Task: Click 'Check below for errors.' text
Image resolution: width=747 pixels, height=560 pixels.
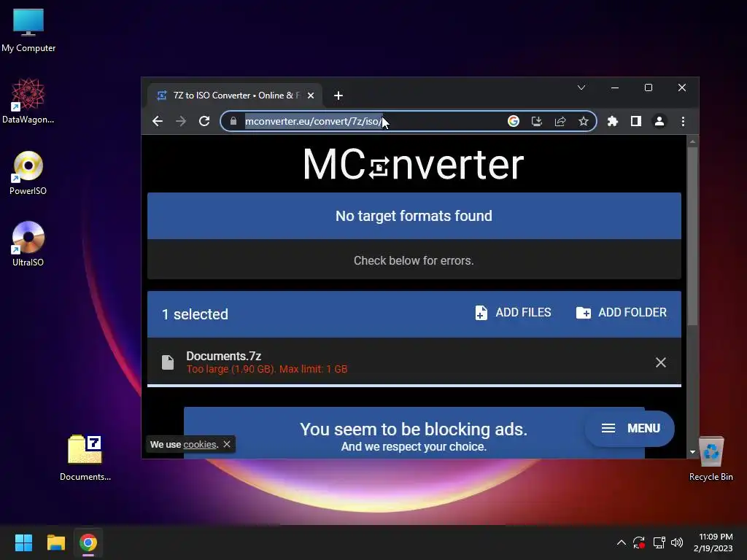Action: 414,260
